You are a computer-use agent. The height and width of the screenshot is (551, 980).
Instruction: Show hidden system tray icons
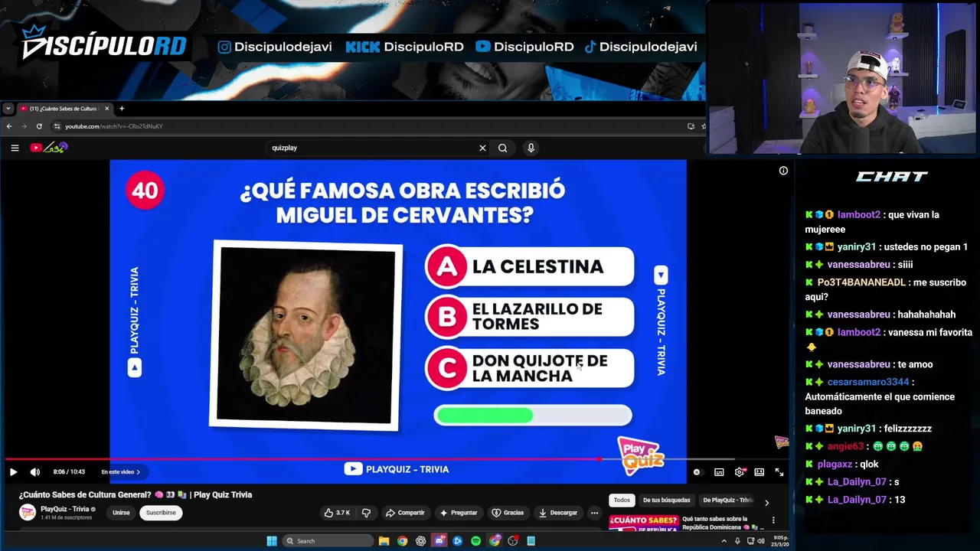coord(724,541)
